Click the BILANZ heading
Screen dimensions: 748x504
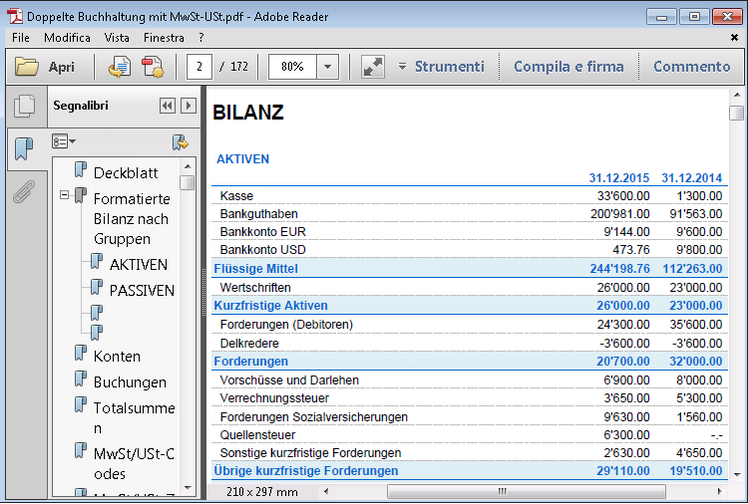pos(248,113)
